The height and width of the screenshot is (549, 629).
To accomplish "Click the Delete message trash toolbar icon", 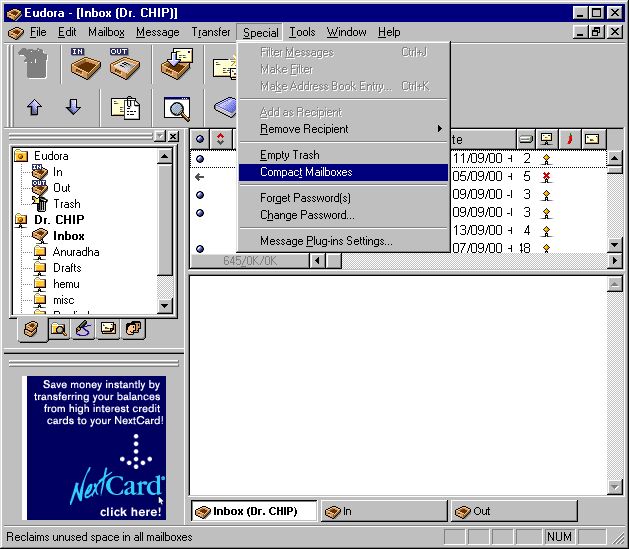I will [x=33, y=63].
